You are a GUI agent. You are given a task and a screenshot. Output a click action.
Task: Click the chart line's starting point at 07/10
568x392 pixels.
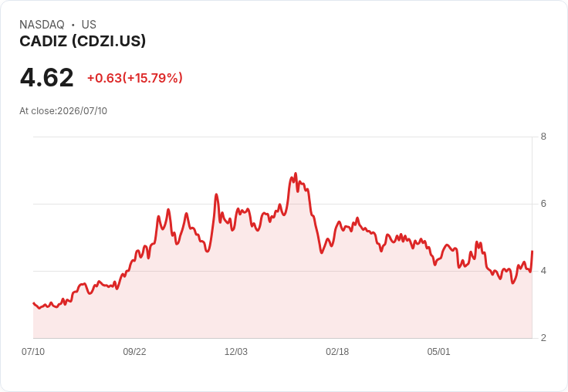[34, 303]
